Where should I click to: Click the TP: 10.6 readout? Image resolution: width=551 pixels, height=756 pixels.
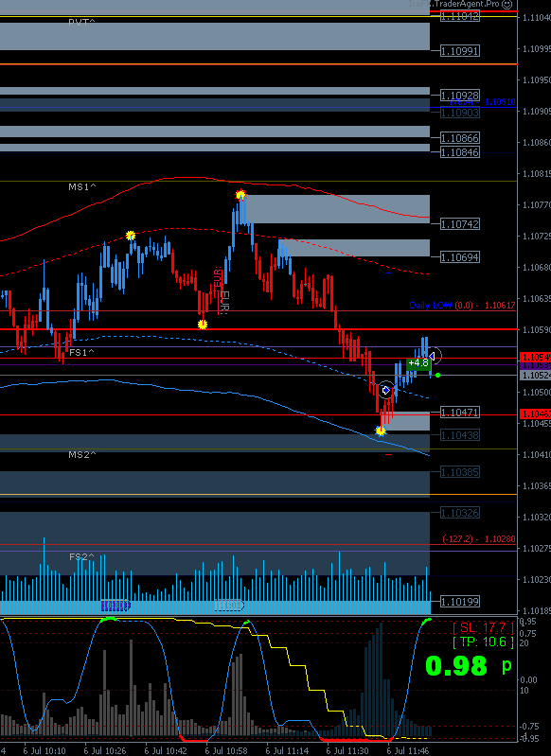tap(484, 642)
